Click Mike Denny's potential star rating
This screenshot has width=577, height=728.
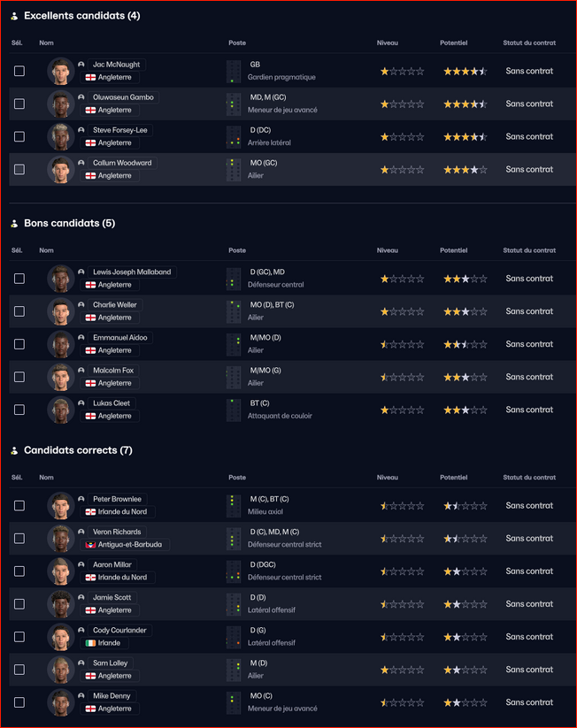point(465,702)
